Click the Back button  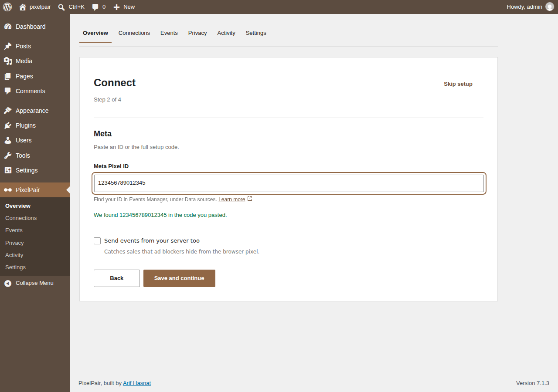pos(117,278)
